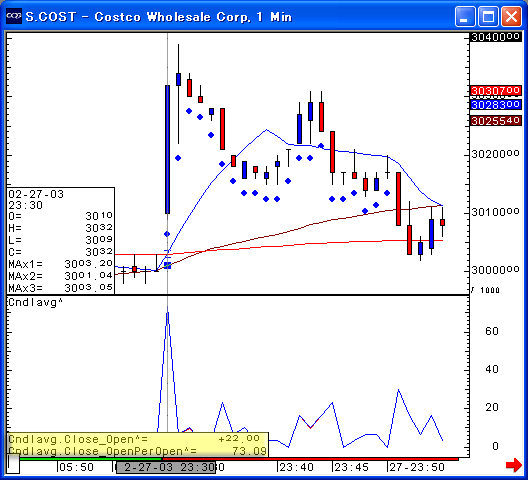Click the 3020000 price scale label
The width and height of the screenshot is (528, 480).
tap(495, 154)
